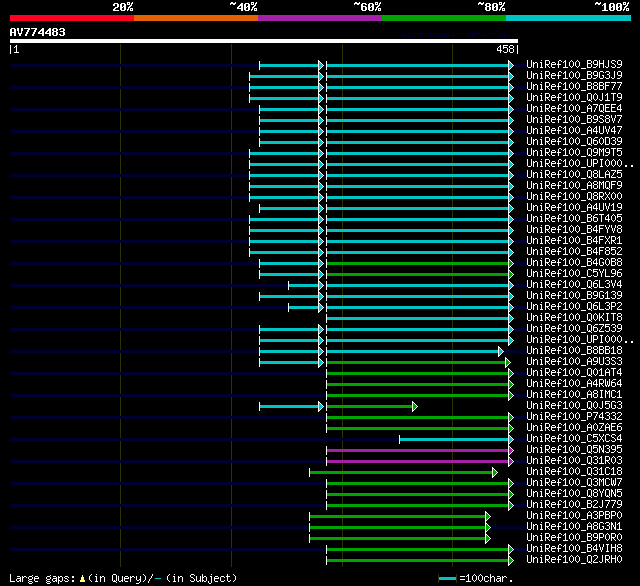Select the UniRef100_Q31R03 hit name

pos(574,461)
